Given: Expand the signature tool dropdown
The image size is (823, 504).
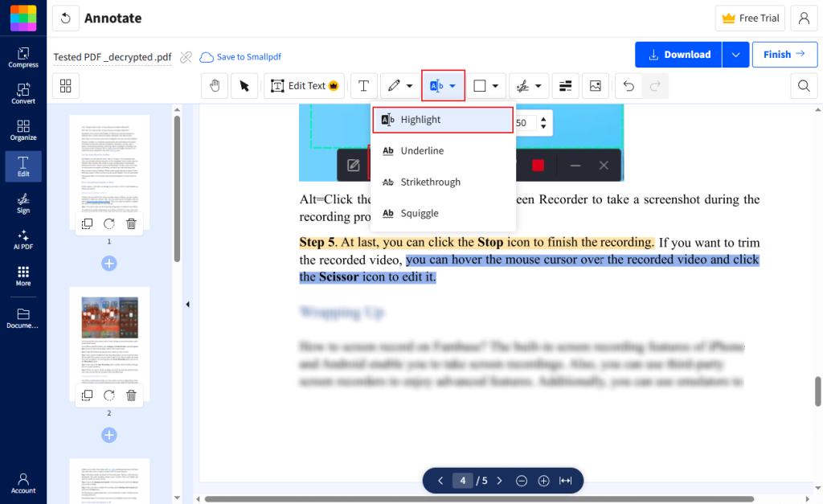Looking at the screenshot, I should tap(538, 85).
